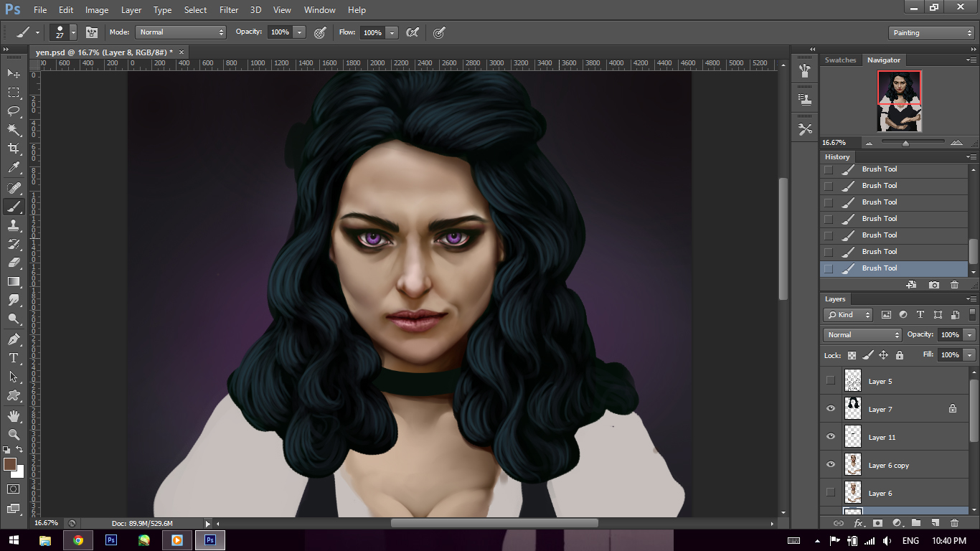The height and width of the screenshot is (551, 980).
Task: Select the History Brush tool
Action: pos(14,244)
